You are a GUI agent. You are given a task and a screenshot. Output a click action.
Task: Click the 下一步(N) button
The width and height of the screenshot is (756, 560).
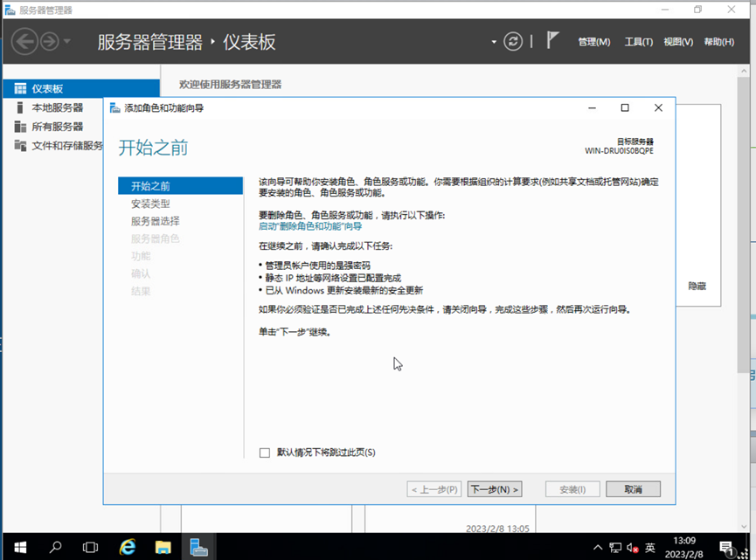coord(495,489)
